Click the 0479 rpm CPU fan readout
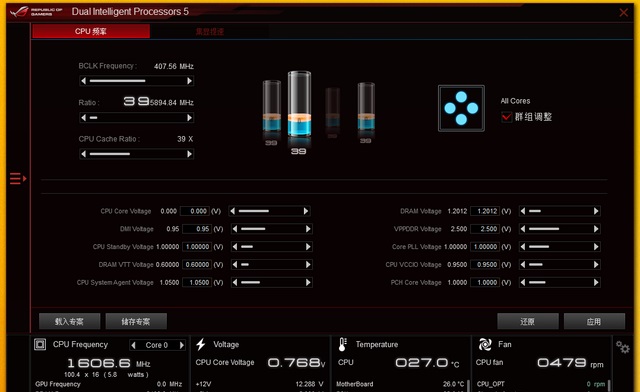Viewport: 640px width, 392px height. 570,363
